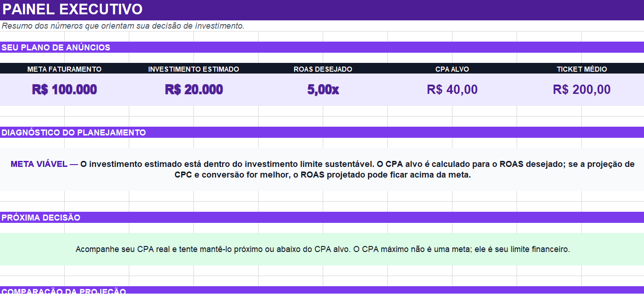Image resolution: width=644 pixels, height=295 pixels.
Task: Select the CPA ALVO label
Action: pos(452,69)
